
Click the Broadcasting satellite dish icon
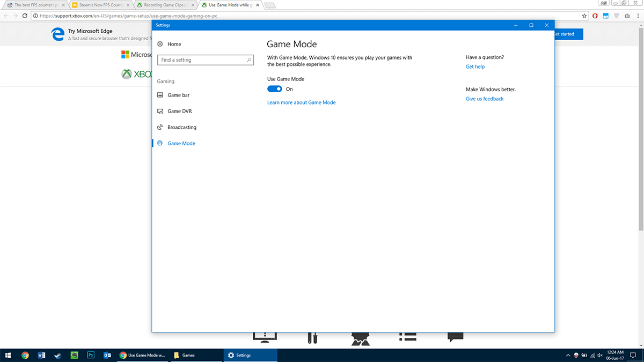coord(160,127)
